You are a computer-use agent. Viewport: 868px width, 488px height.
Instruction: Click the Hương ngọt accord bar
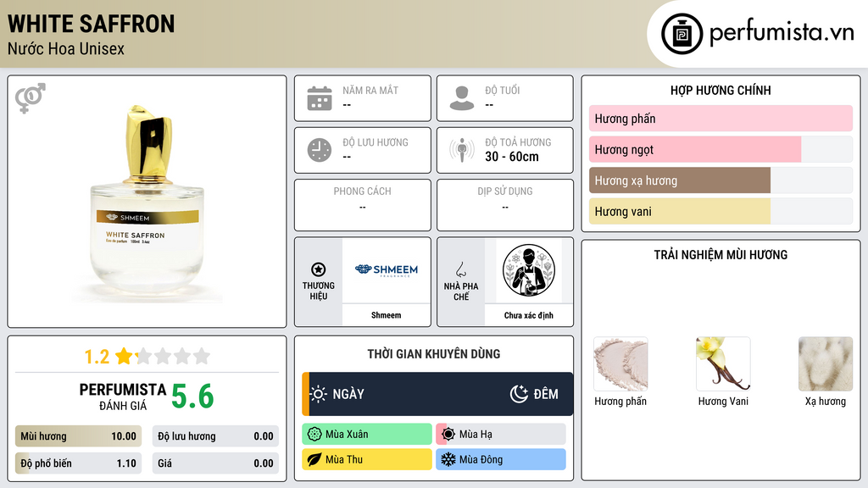click(721, 149)
